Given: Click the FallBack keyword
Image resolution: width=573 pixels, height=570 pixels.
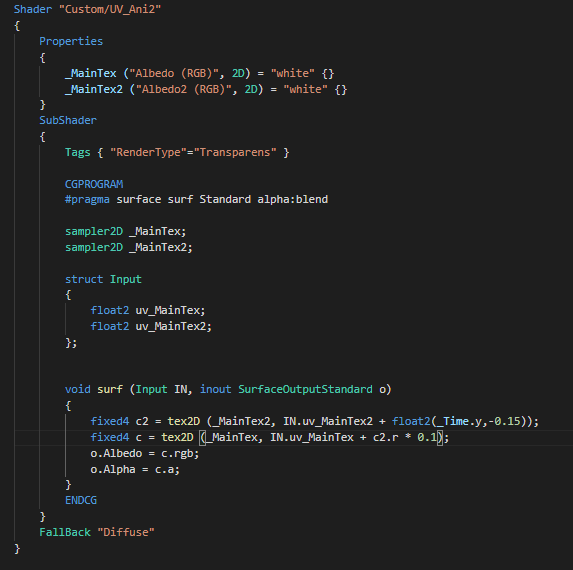Looking at the screenshot, I should (65, 532).
